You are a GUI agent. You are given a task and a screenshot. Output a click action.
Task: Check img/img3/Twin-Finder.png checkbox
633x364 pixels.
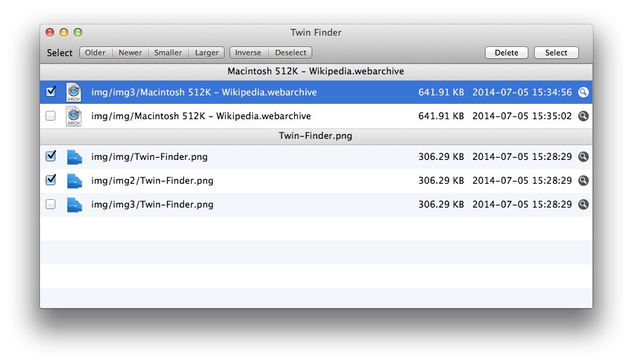point(51,204)
